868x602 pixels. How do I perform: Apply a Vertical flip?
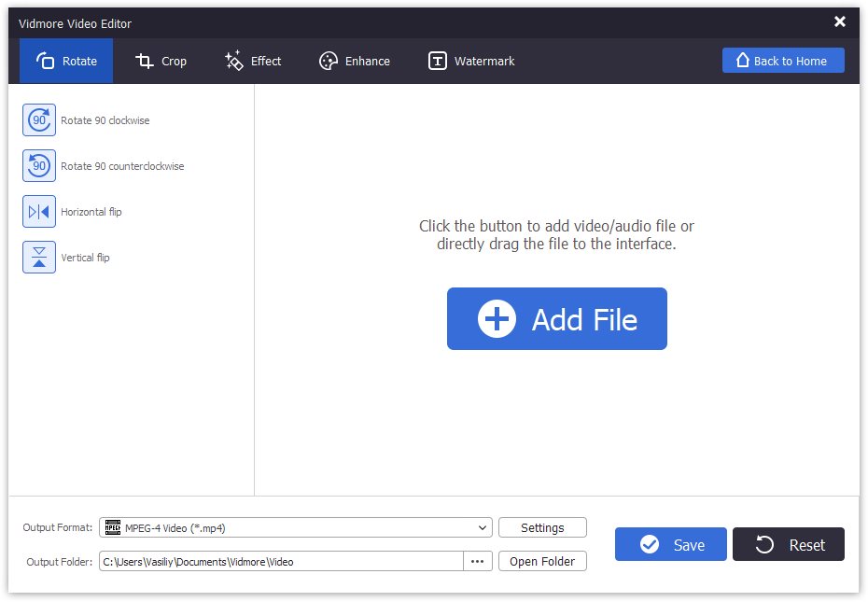(38, 257)
